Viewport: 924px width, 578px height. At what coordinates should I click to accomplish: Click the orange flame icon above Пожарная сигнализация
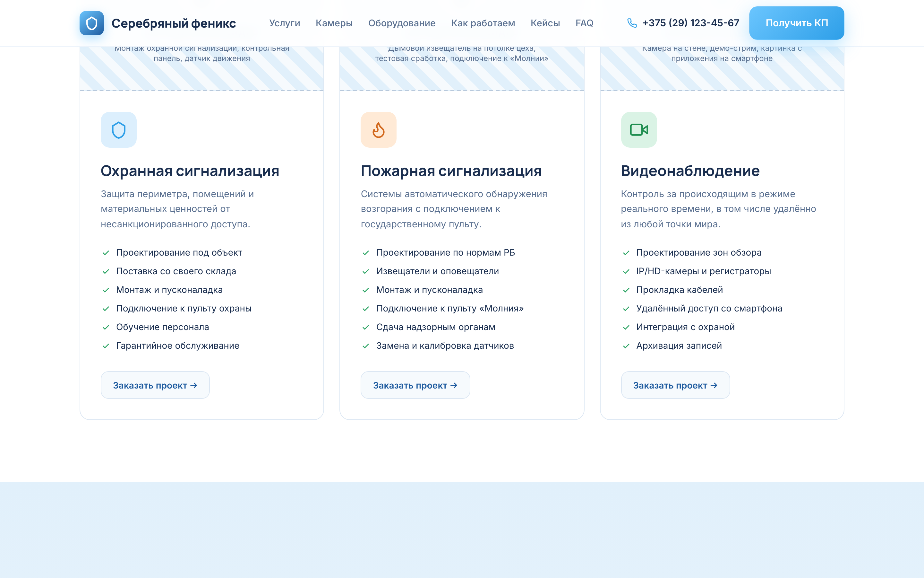378,130
